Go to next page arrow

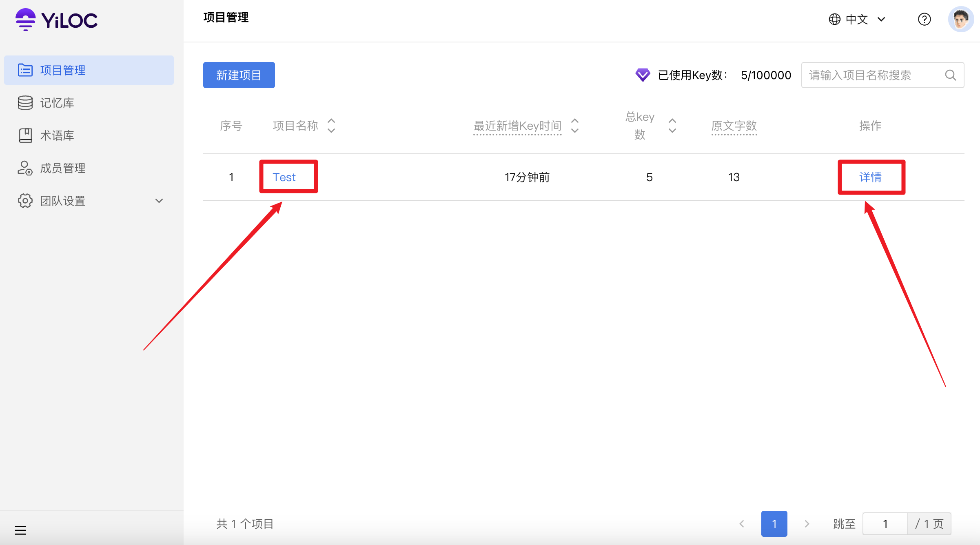tap(807, 524)
